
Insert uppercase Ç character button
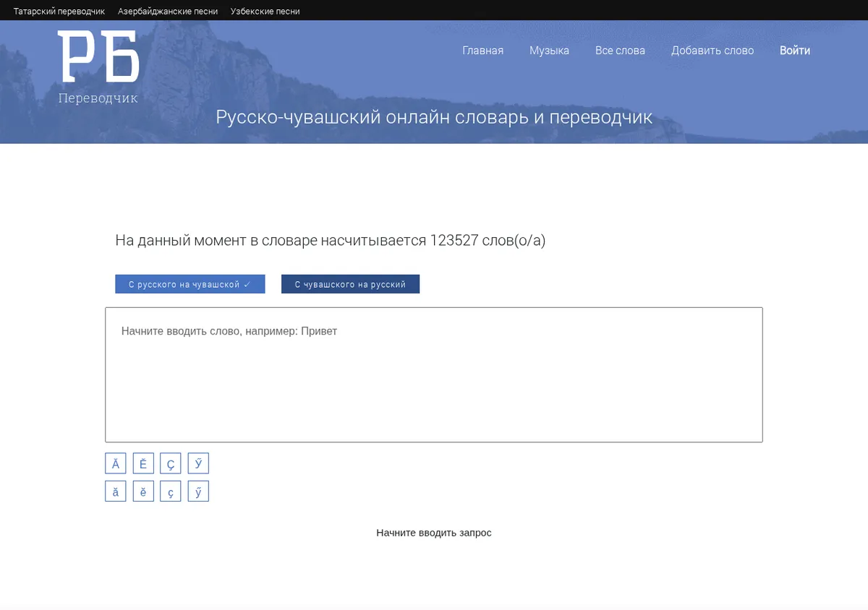[x=171, y=464]
